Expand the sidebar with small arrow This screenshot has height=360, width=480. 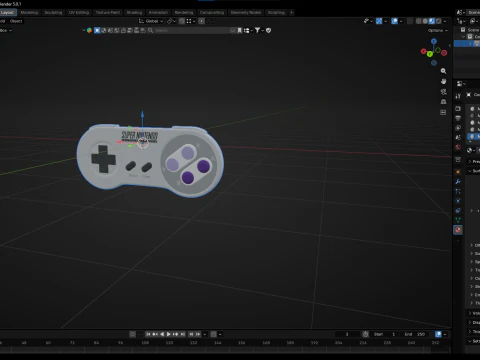450,45
